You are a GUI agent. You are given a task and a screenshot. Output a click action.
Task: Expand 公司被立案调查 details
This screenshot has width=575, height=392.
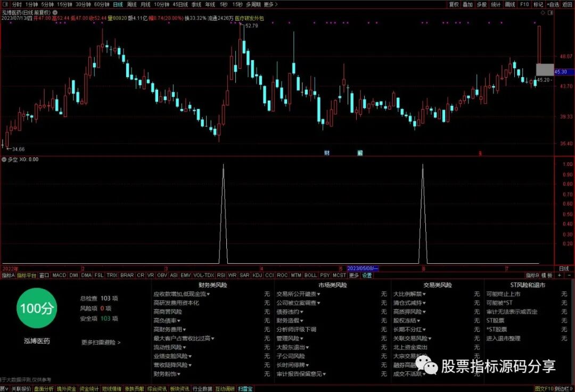tap(298, 303)
